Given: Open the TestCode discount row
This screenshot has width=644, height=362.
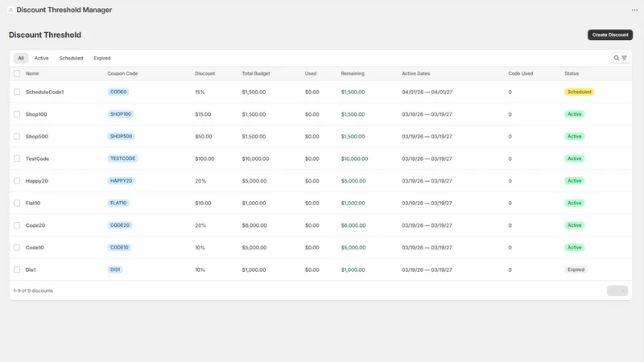Looking at the screenshot, I should (320, 158).
